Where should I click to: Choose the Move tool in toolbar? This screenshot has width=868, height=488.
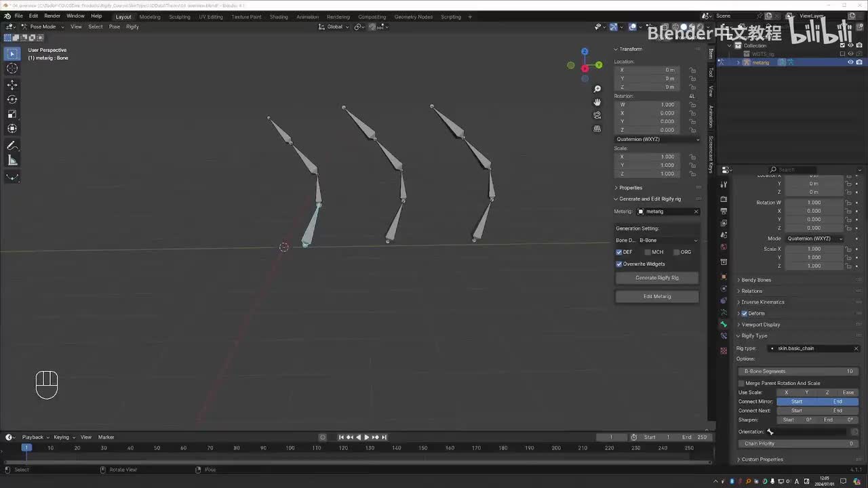click(x=12, y=85)
